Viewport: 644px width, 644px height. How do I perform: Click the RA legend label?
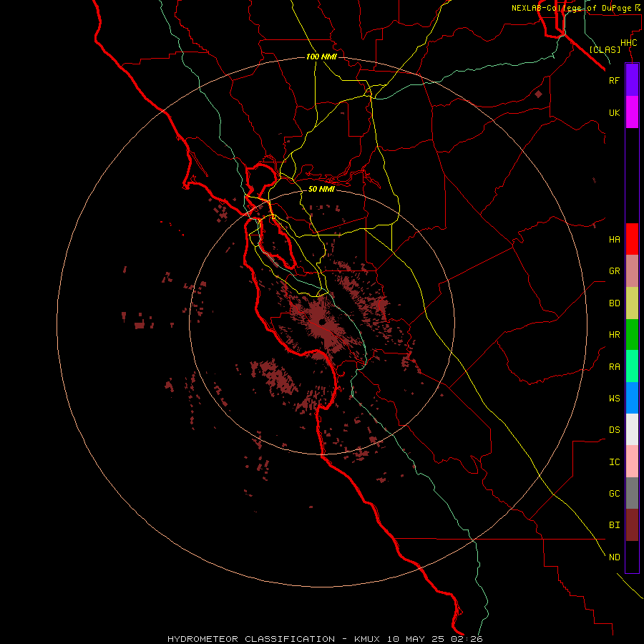614,367
